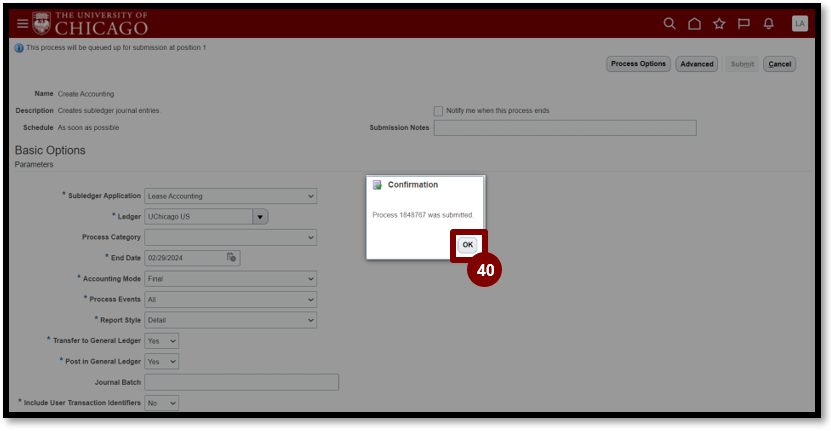Open the Accounting Mode dropdown
Screen dimensions: 831x431
click(231, 278)
